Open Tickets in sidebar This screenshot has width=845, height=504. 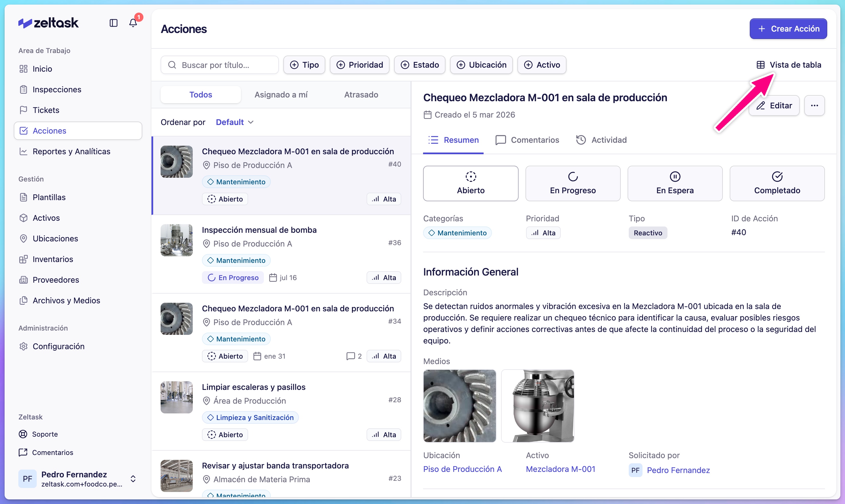[x=78, y=110]
